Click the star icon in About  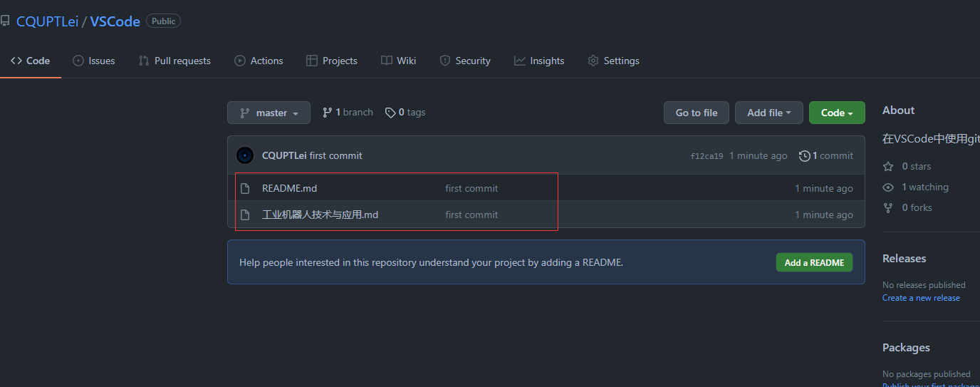pyautogui.click(x=888, y=166)
